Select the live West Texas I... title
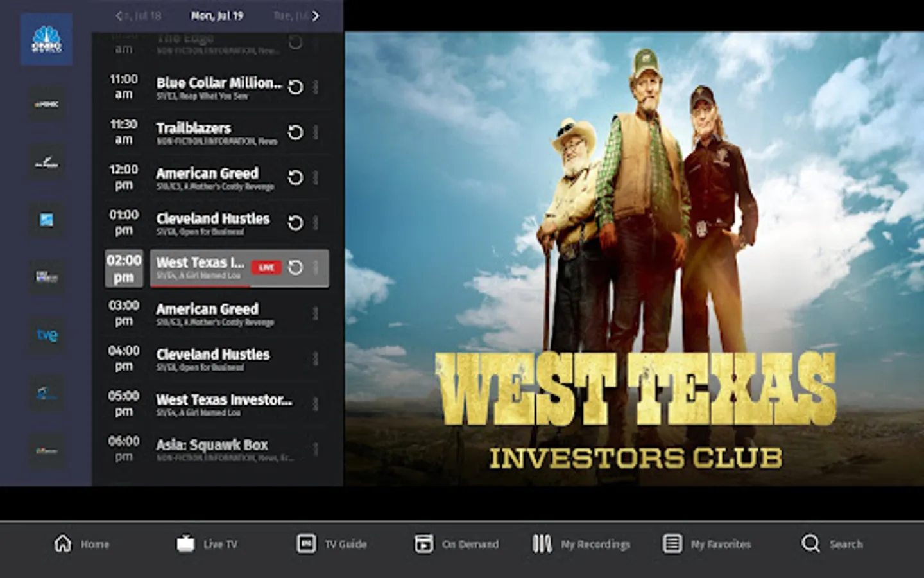924x578 pixels. [x=200, y=262]
